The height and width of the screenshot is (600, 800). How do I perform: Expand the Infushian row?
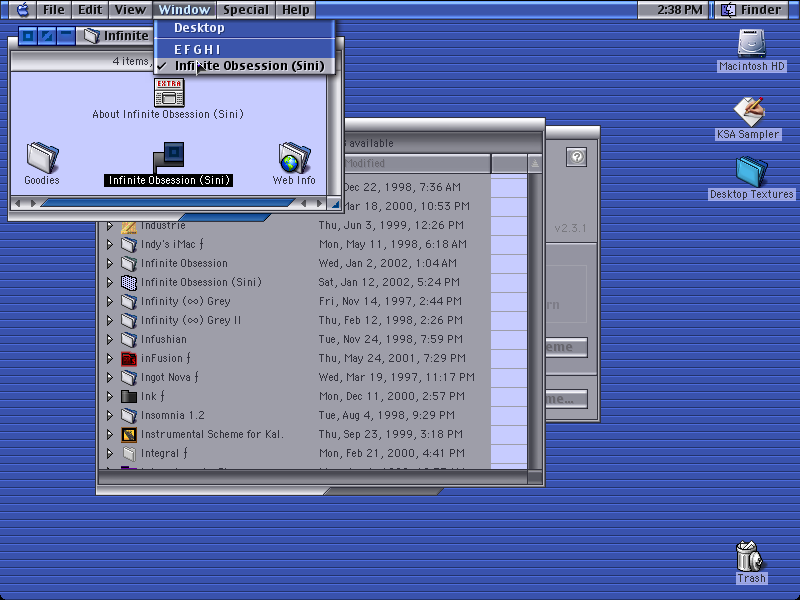(110, 339)
